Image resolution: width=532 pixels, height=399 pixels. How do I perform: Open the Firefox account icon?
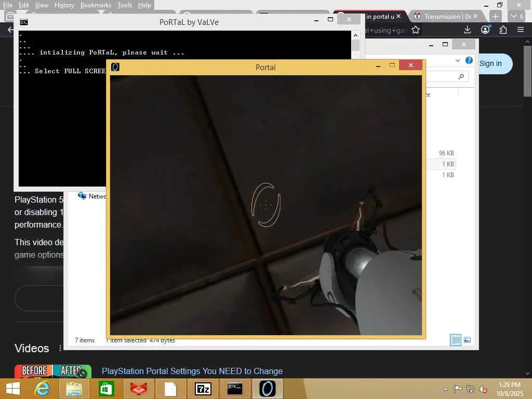coord(486,30)
